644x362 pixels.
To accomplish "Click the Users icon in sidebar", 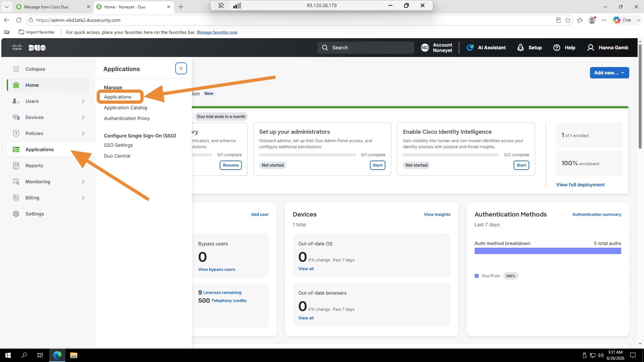I will tap(16, 101).
